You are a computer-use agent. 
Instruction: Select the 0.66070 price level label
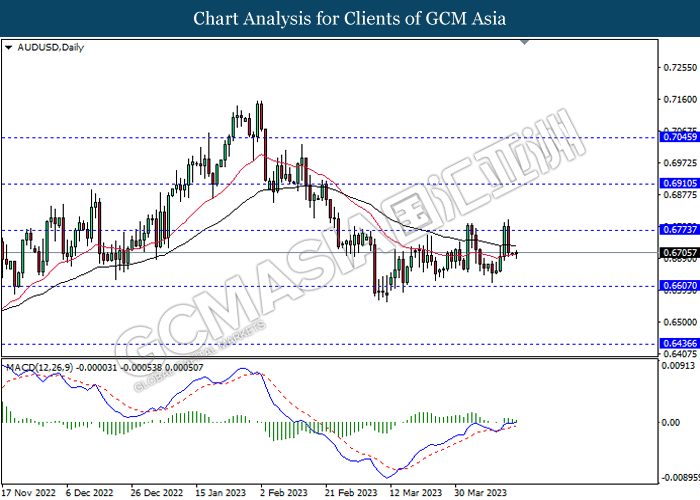pyautogui.click(x=680, y=286)
